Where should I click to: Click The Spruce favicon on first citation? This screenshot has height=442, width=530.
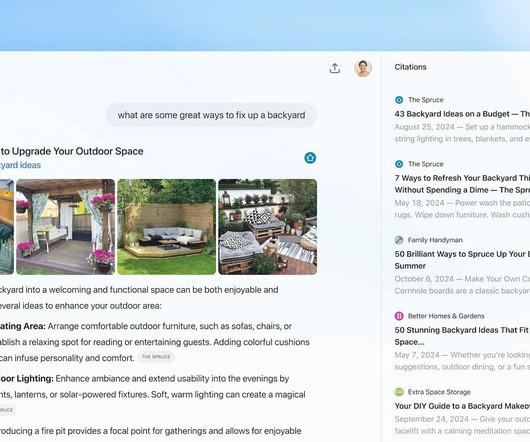pyautogui.click(x=399, y=100)
